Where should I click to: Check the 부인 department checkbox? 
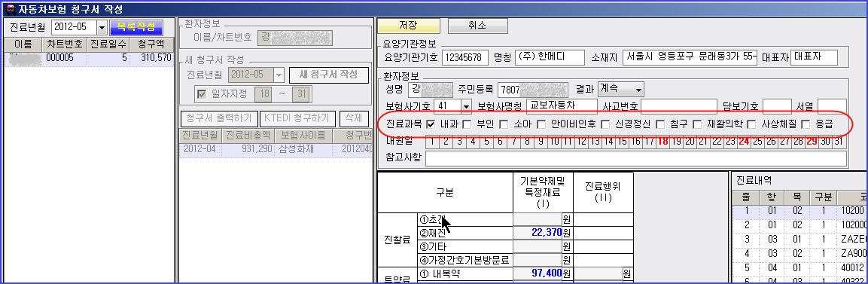(x=466, y=124)
